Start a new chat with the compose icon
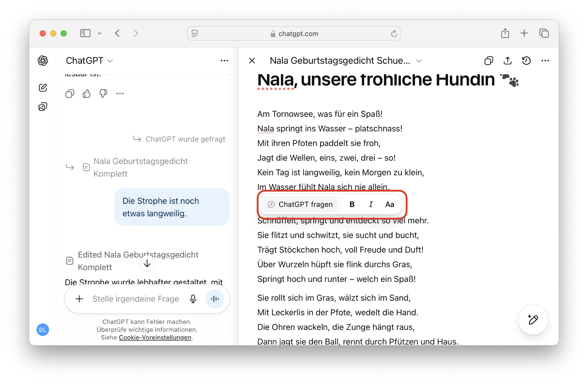The height and width of the screenshot is (384, 588). pos(43,88)
